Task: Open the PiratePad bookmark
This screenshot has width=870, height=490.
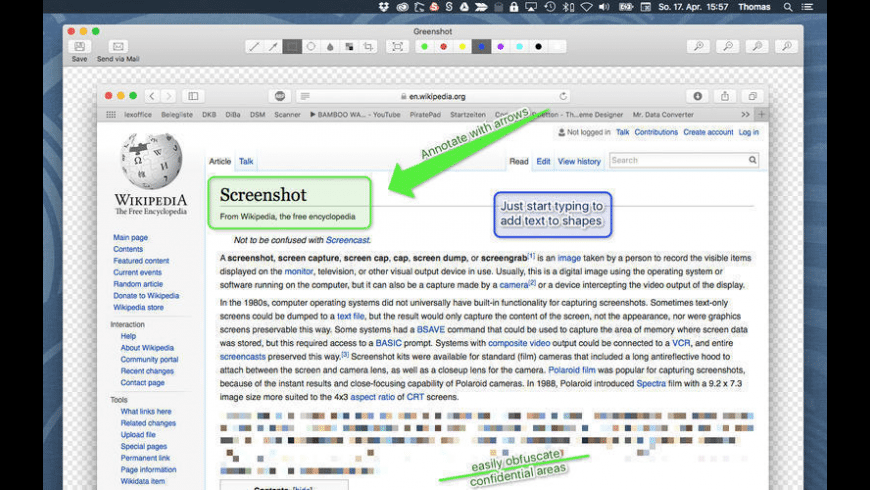Action: (425, 114)
